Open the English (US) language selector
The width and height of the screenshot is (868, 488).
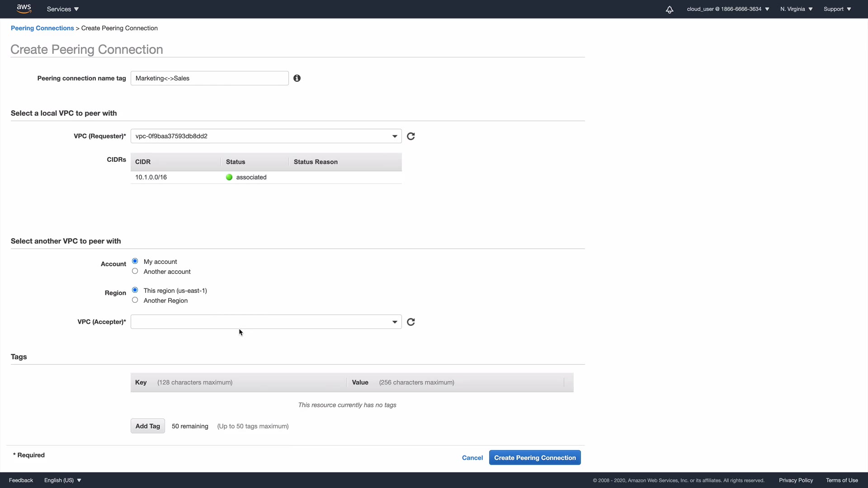pos(62,480)
